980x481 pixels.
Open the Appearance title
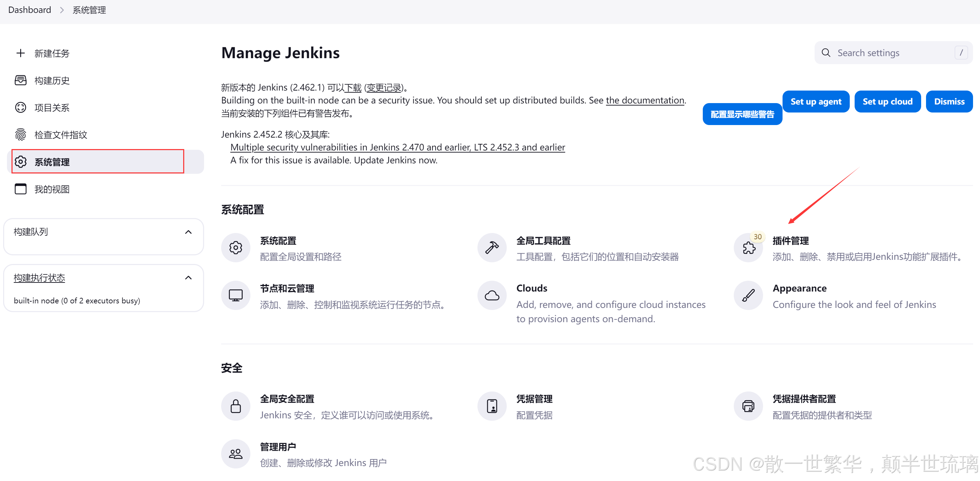click(x=799, y=288)
